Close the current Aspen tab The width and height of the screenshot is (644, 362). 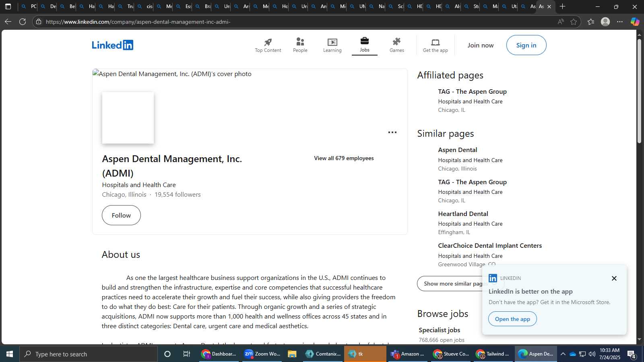point(549,6)
